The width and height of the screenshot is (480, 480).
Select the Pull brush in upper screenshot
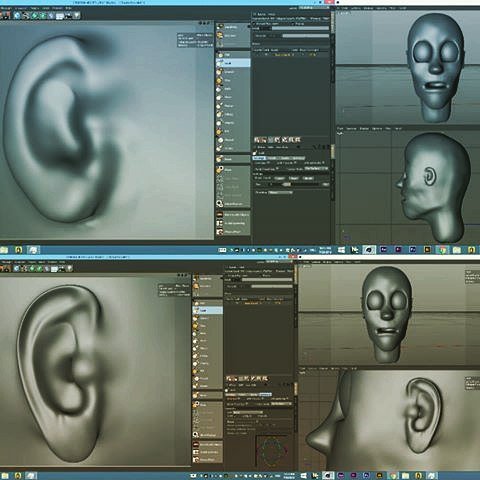233,55
